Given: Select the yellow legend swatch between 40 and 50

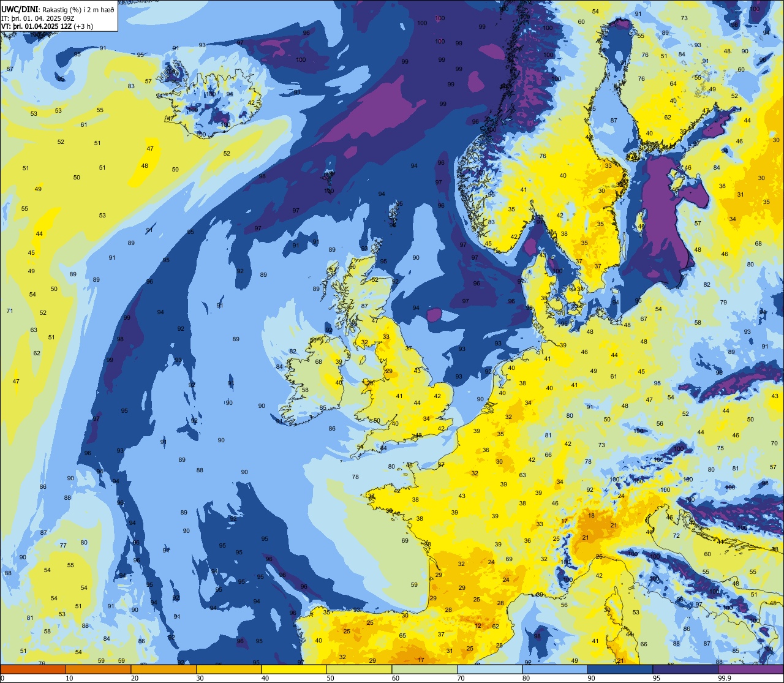Looking at the screenshot, I should pos(294,670).
